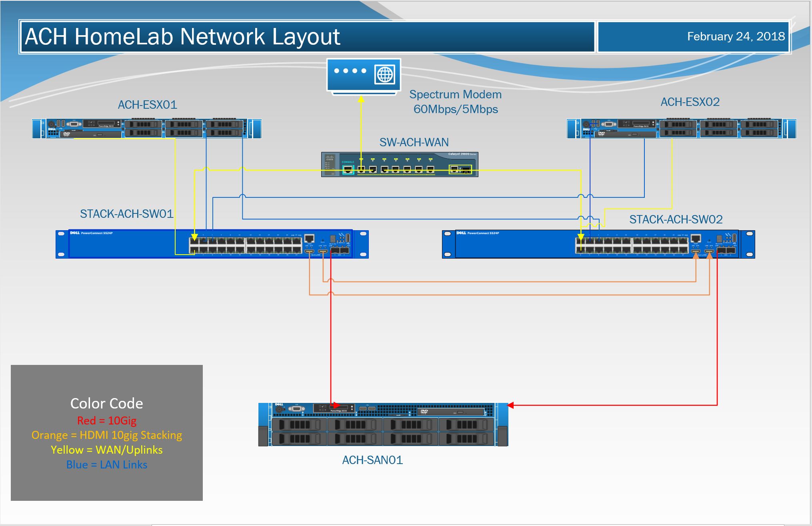Select the SFP slot pair on STACK-ACH-SW01
Viewport: 812px width, 526px height.
(341, 251)
